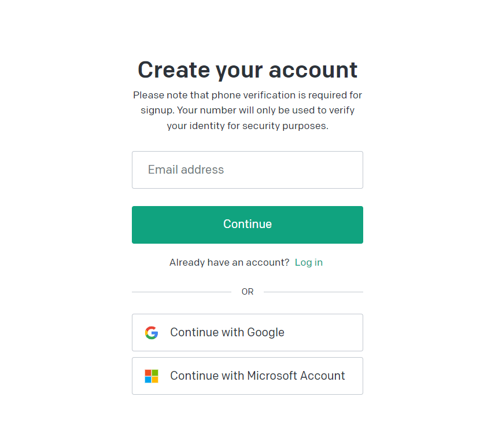
Task: Choose Continue with Google
Action: click(x=248, y=333)
